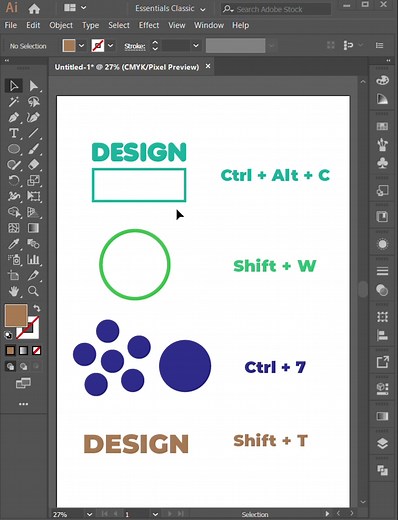Open the Type menu

pos(90,25)
